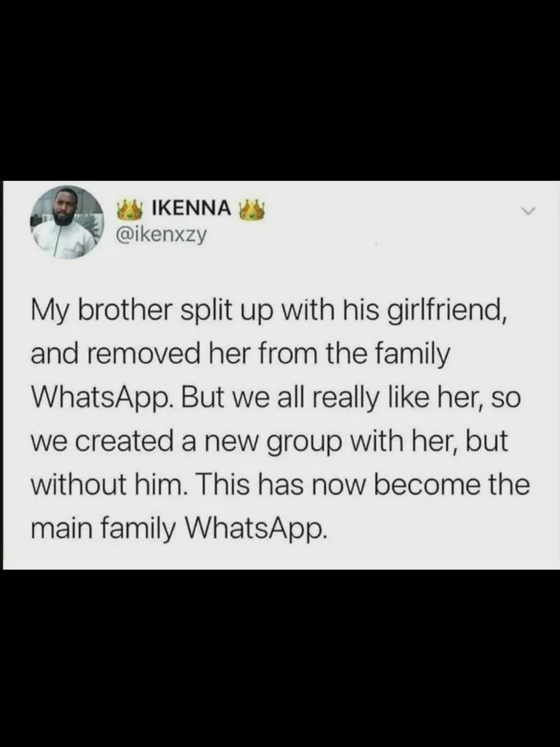The image size is (560, 747).
Task: Click the display name IKENNA
Action: pyautogui.click(x=190, y=208)
